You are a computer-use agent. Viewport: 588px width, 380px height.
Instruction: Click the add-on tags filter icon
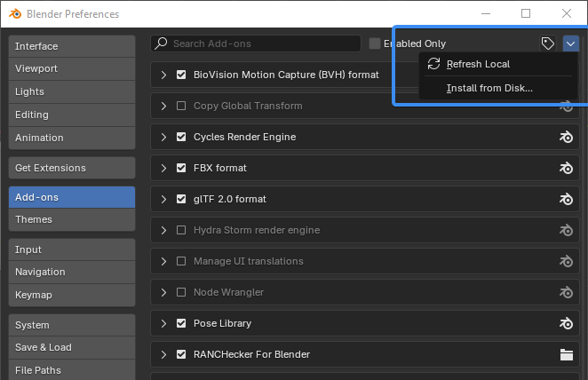[547, 44]
